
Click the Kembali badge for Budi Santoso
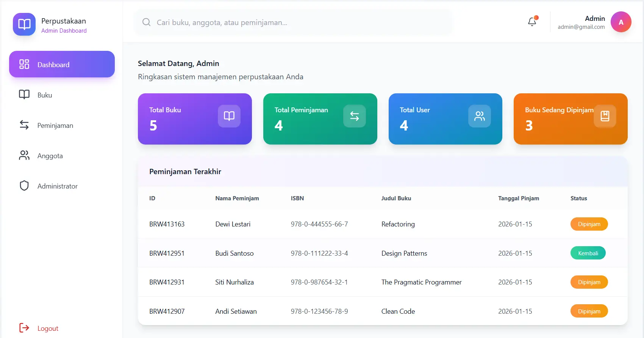(x=588, y=253)
